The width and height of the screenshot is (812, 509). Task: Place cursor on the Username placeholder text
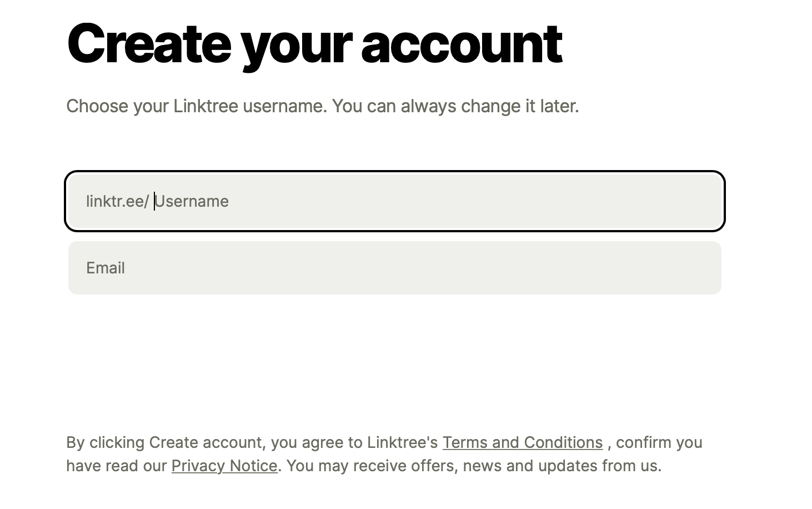tap(192, 201)
